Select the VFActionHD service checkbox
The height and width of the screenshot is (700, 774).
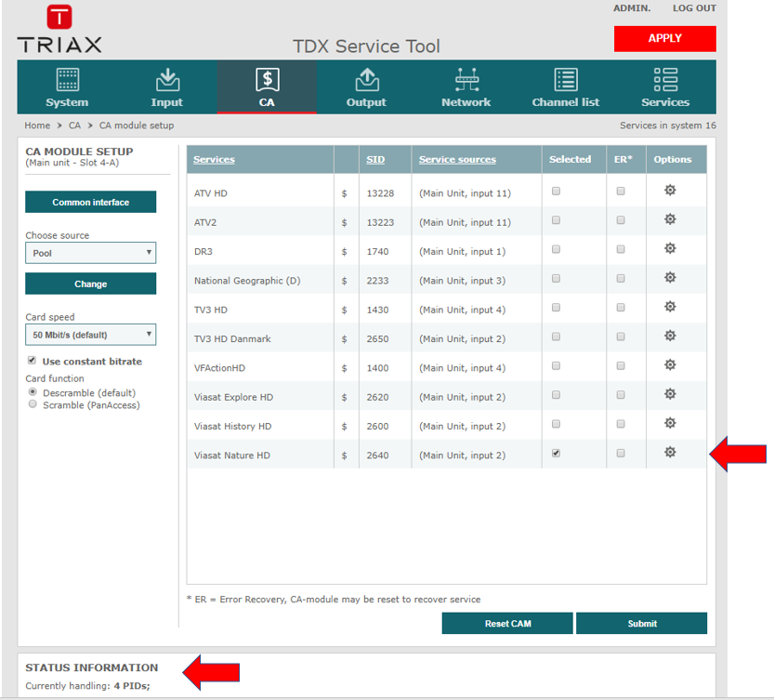click(556, 365)
